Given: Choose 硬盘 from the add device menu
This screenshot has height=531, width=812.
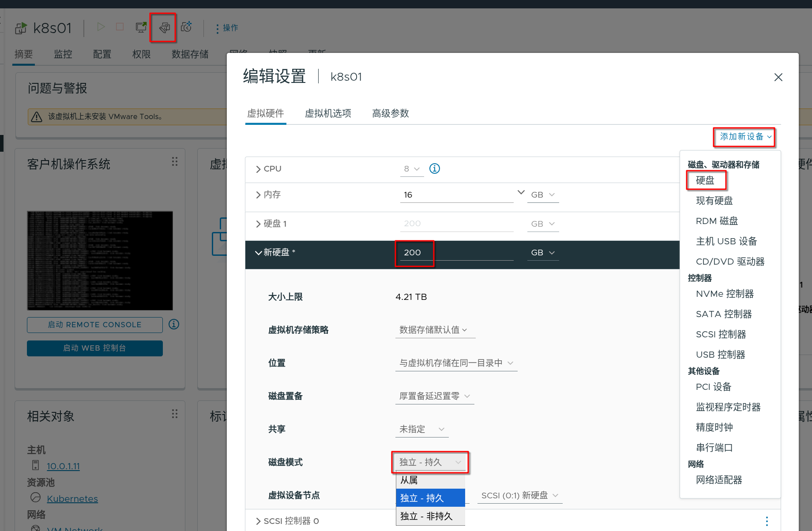Looking at the screenshot, I should [x=705, y=180].
